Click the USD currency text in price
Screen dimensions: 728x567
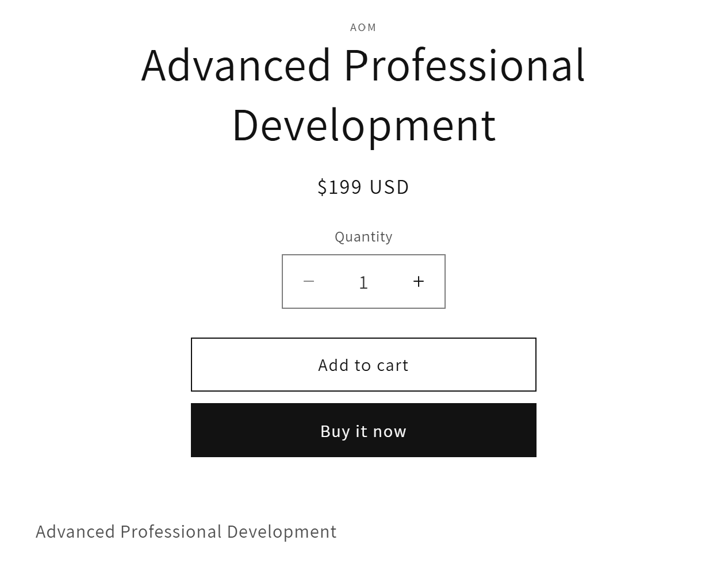[x=389, y=187]
